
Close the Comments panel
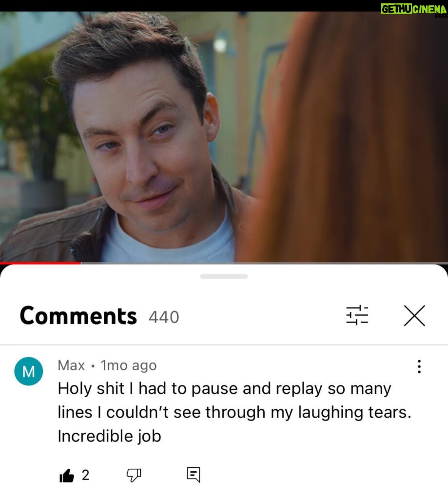pyautogui.click(x=414, y=316)
